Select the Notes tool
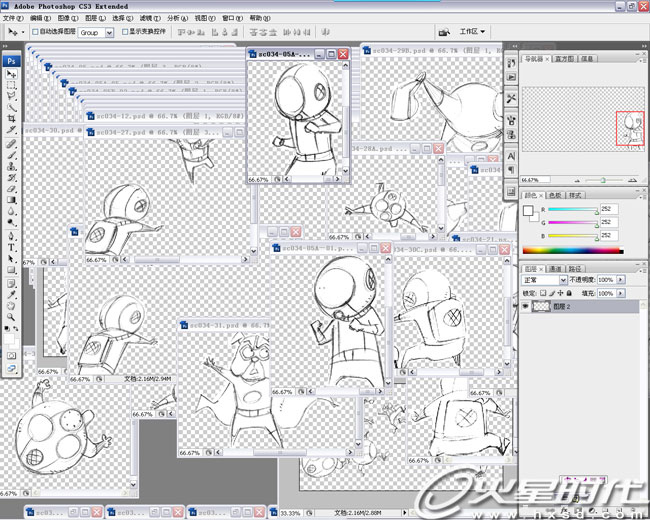Screen dimensions: 650x520 (11, 284)
